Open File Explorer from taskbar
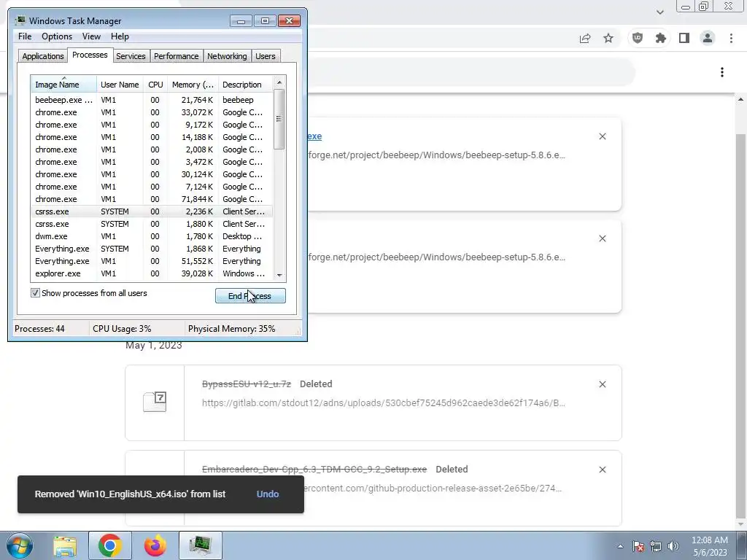The width and height of the screenshot is (747, 560). [65, 545]
